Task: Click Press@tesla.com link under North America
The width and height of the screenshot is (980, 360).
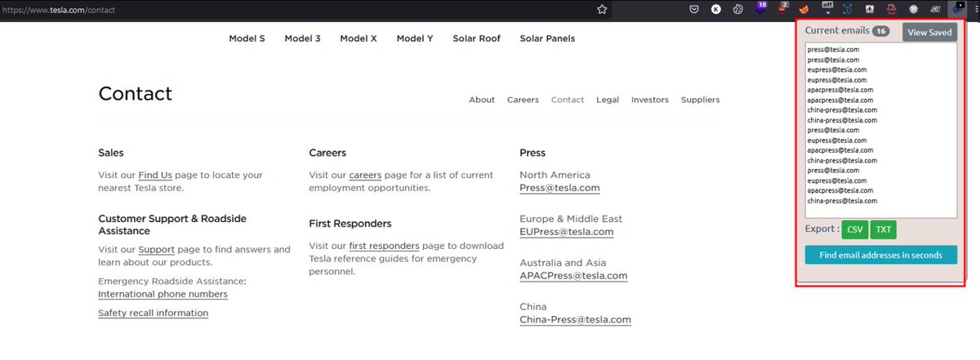Action: (x=559, y=188)
